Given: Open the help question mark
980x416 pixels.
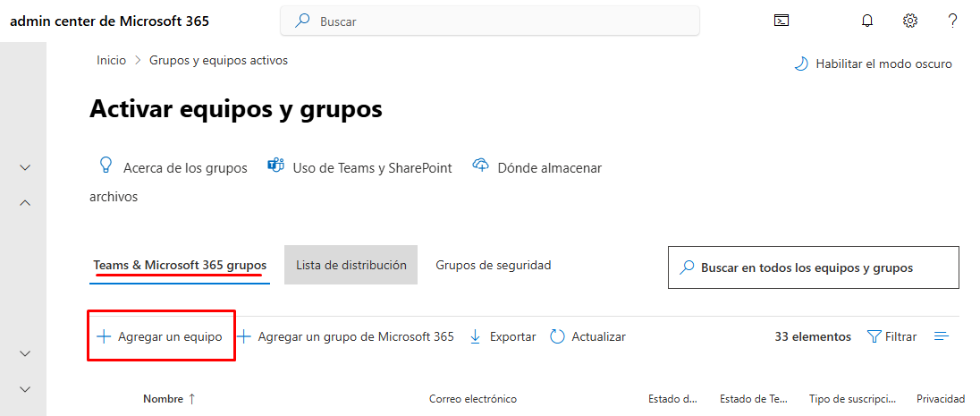Looking at the screenshot, I should (952, 21).
